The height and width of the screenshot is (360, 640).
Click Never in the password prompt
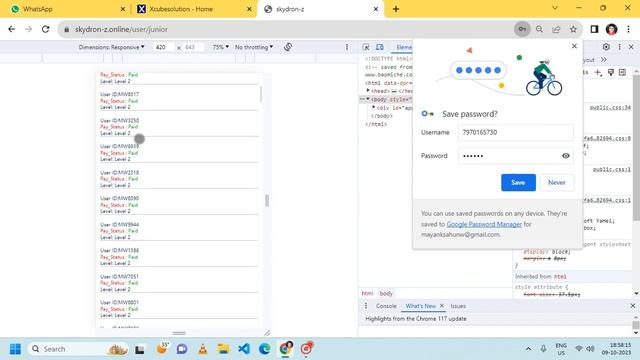(x=557, y=182)
